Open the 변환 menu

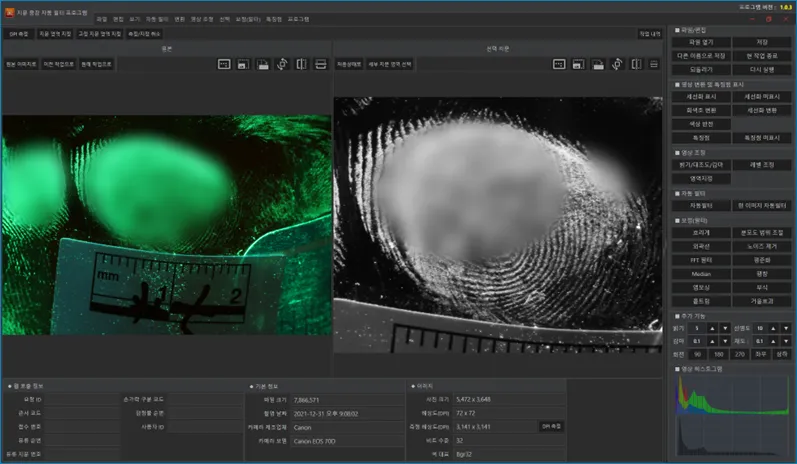point(180,19)
